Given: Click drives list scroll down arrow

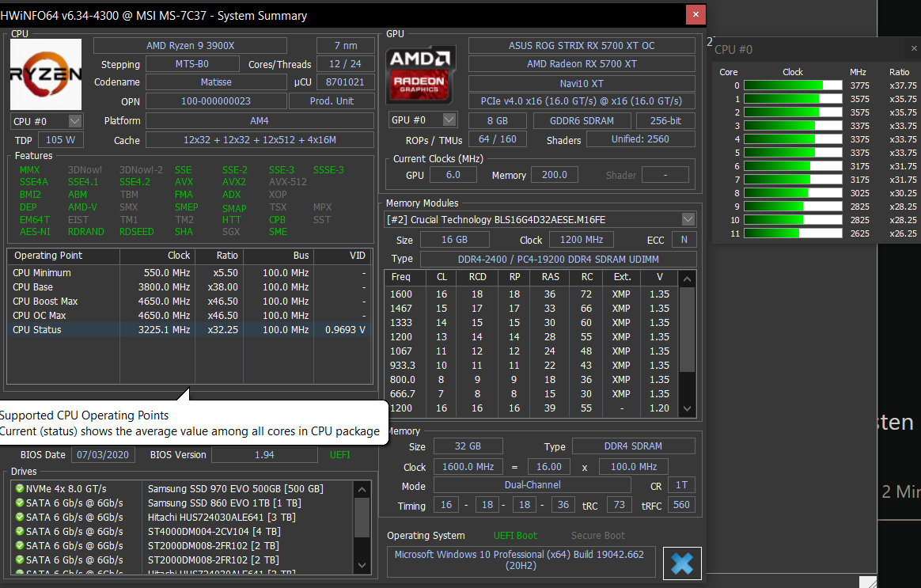Looking at the screenshot, I should click(362, 566).
